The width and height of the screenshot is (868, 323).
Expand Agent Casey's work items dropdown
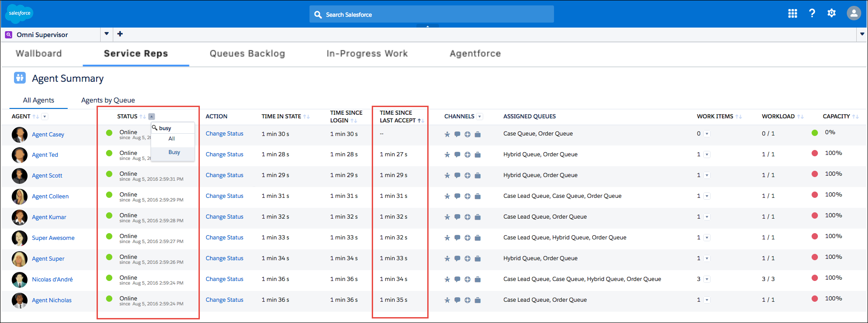pyautogui.click(x=707, y=134)
